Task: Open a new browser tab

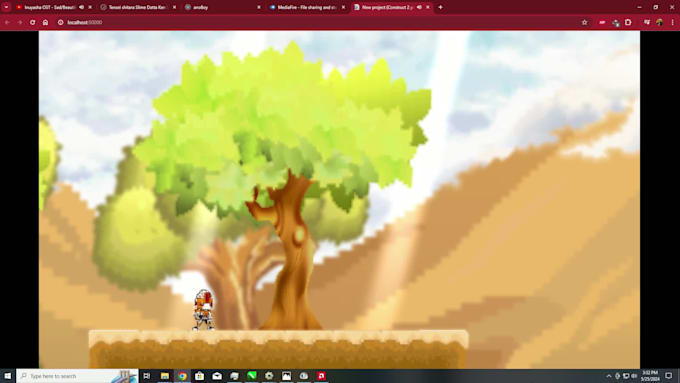Action: [x=440, y=7]
